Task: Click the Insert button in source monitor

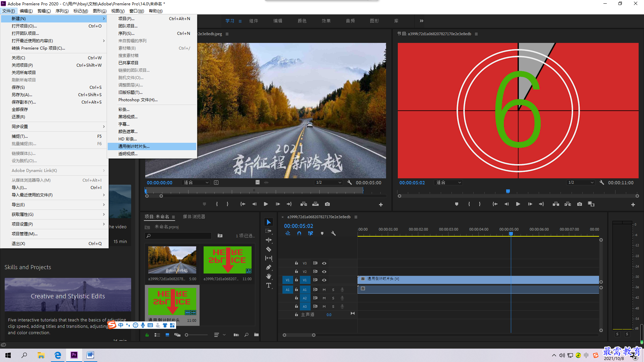Action: coord(304,204)
